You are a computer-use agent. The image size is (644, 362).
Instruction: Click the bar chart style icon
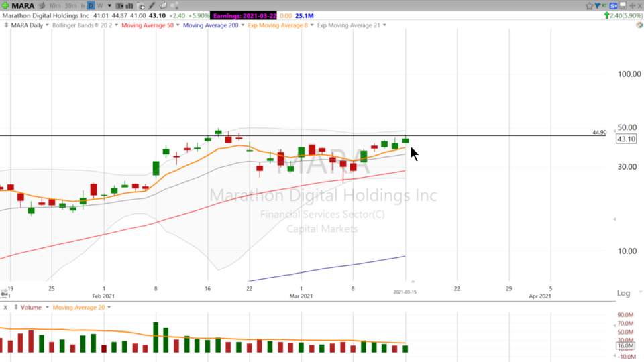pyautogui.click(x=129, y=6)
